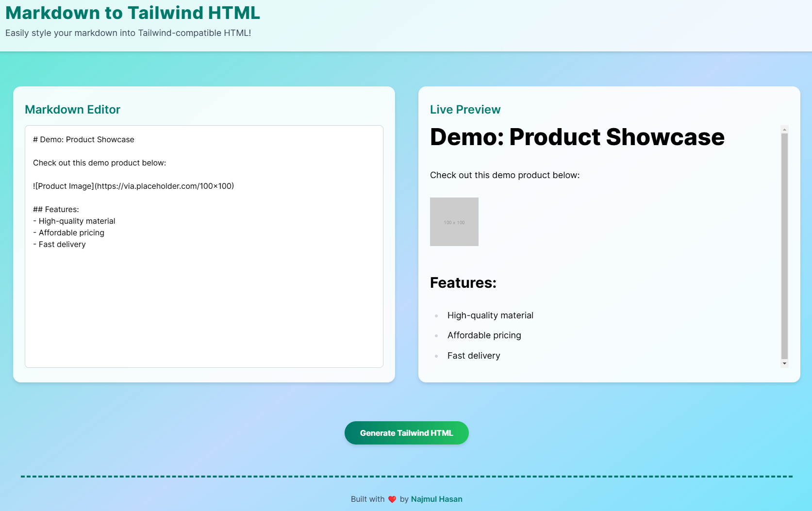Screen dimensions: 812x511
Task: Click 'High-quality material' bullet in the preview
Action: point(490,315)
